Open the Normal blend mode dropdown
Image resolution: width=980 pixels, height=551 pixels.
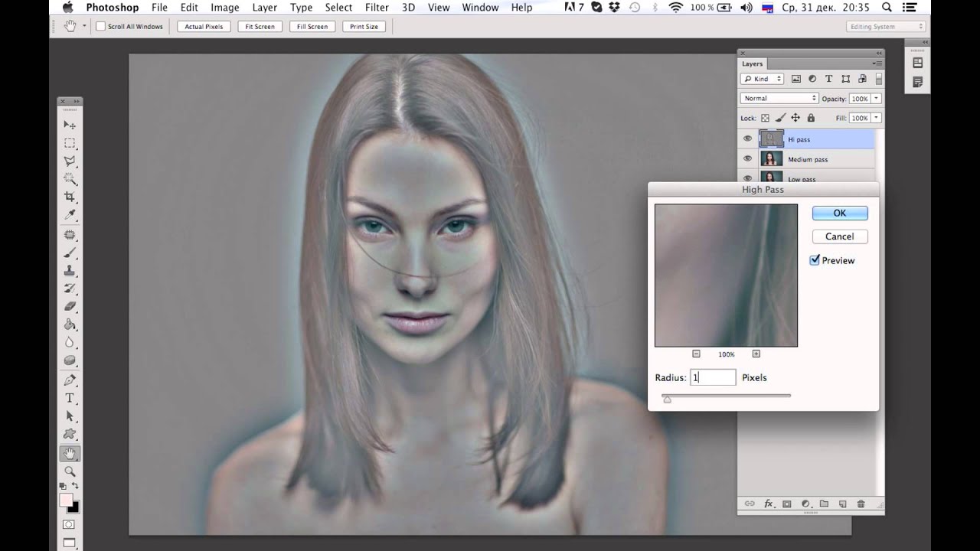click(x=779, y=99)
